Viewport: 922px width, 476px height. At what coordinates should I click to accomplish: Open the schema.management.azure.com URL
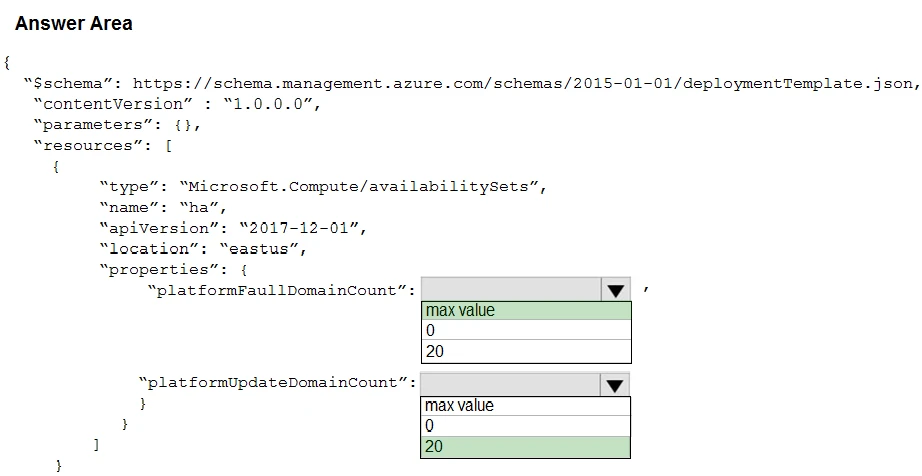(x=524, y=84)
